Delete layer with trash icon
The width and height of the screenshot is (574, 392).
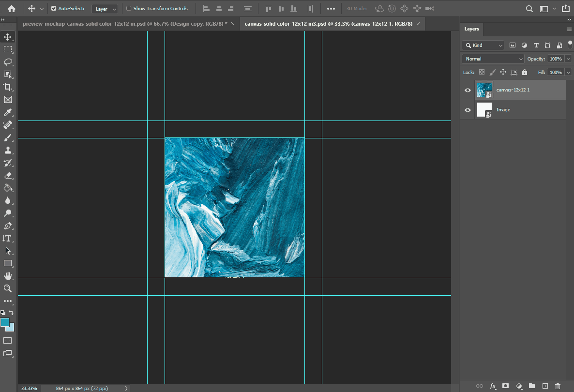[558, 386]
